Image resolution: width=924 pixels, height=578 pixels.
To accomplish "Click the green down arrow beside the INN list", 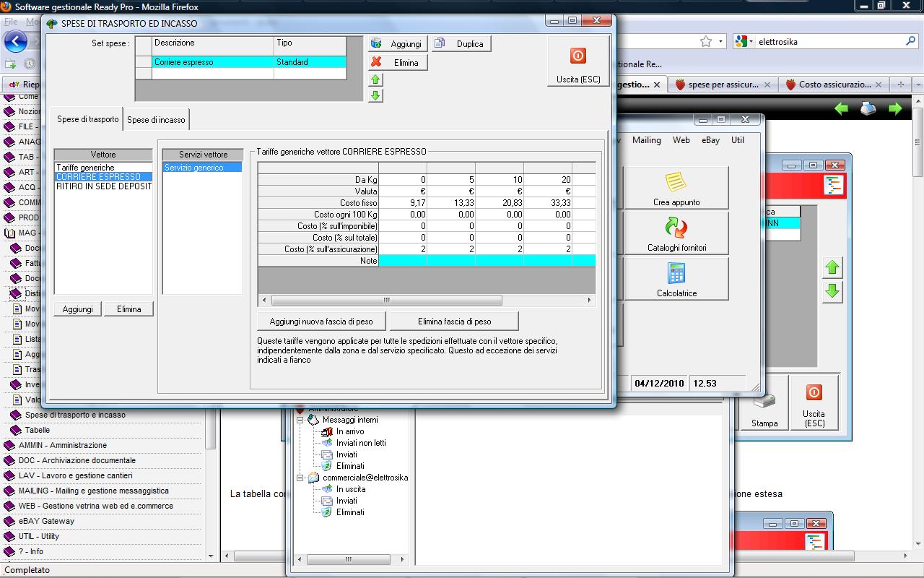I will click(832, 291).
